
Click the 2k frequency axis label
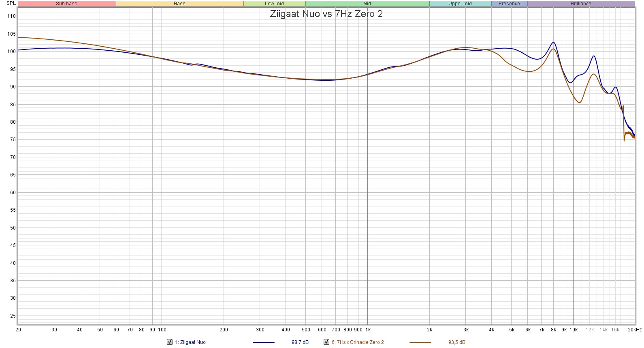point(430,330)
